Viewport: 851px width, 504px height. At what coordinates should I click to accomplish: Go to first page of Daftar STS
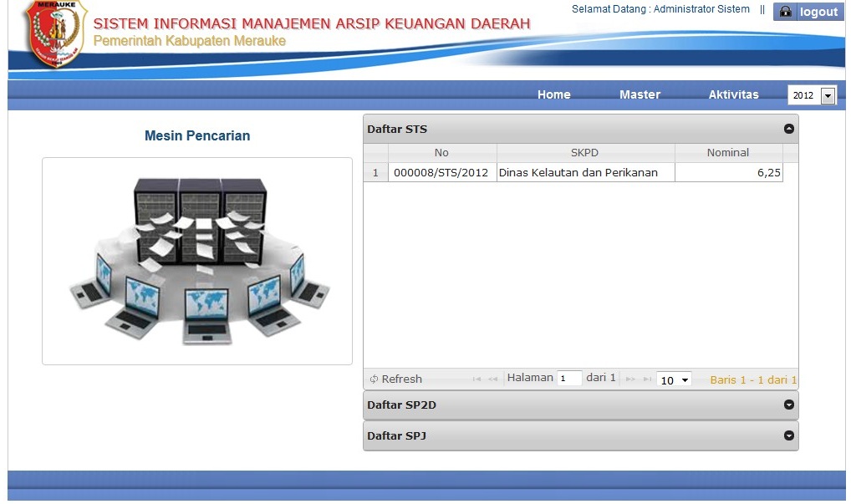tap(476, 379)
